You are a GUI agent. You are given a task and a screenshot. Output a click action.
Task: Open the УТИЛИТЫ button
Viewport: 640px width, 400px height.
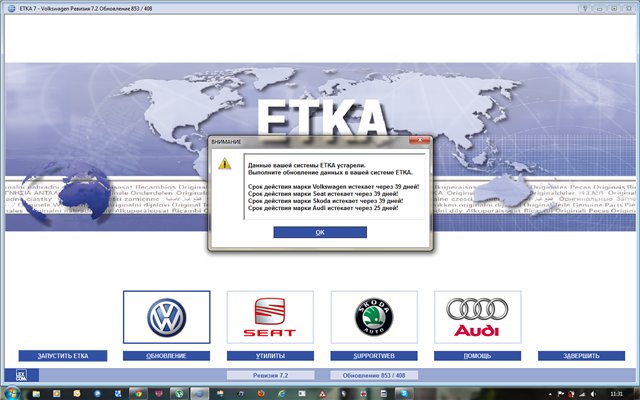pyautogui.click(x=270, y=356)
